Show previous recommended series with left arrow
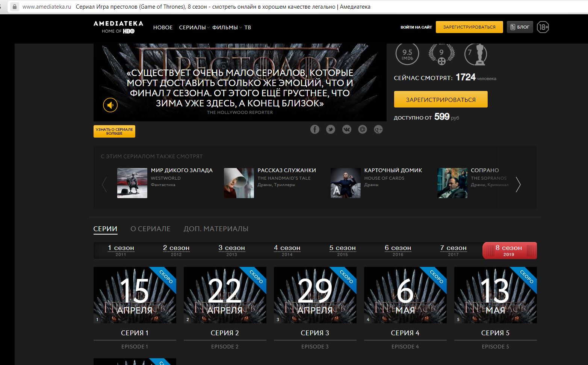 tap(104, 184)
